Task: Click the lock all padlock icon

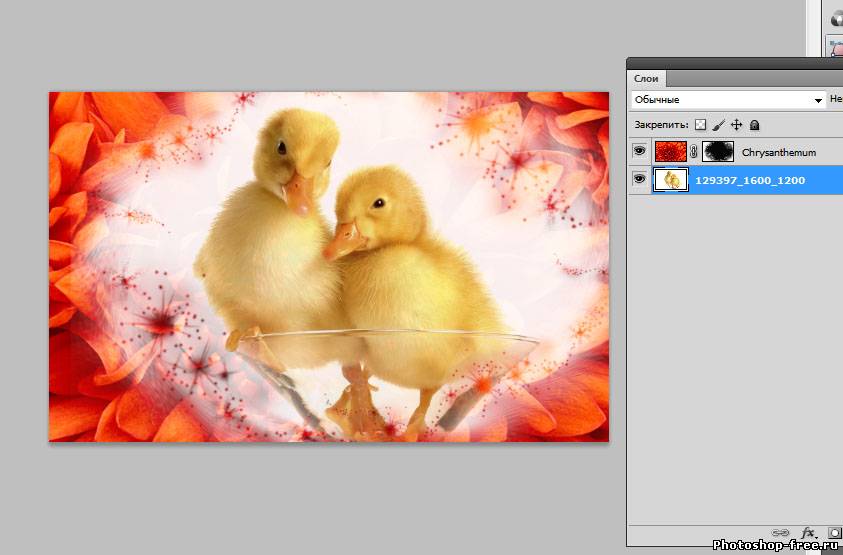Action: click(754, 125)
